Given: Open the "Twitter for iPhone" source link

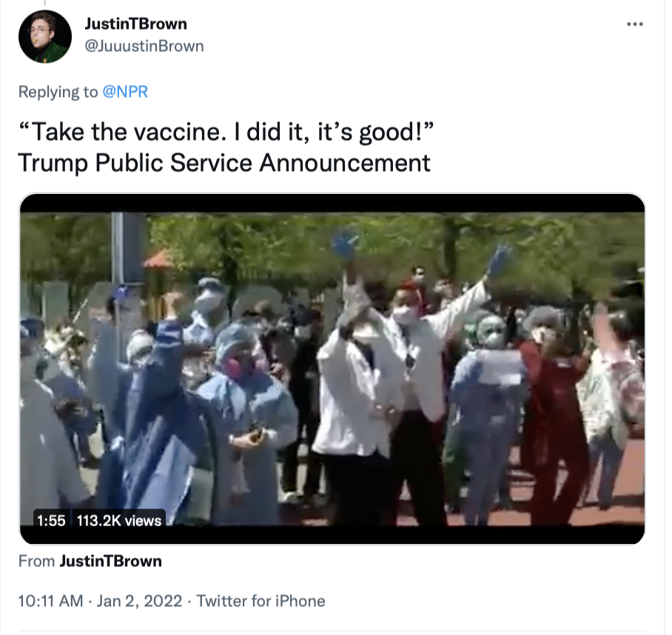Looking at the screenshot, I should (261, 601).
